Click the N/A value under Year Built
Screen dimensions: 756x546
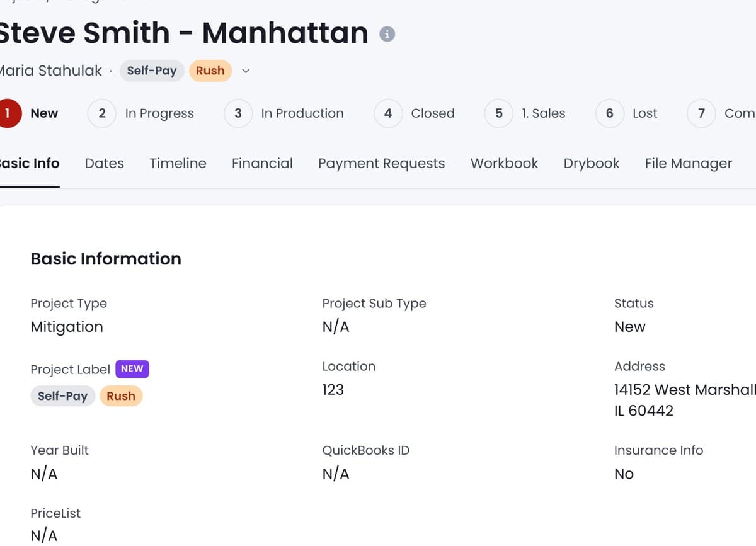(x=44, y=474)
